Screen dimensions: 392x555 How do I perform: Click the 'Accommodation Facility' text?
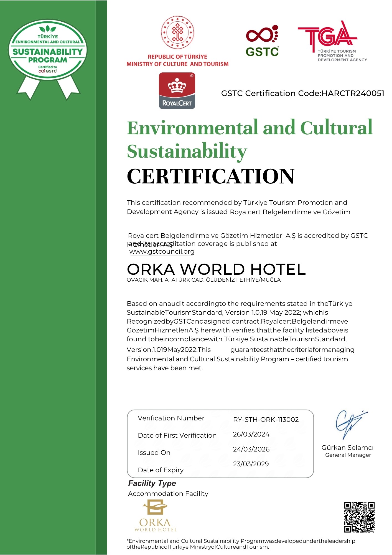pos(168,494)
